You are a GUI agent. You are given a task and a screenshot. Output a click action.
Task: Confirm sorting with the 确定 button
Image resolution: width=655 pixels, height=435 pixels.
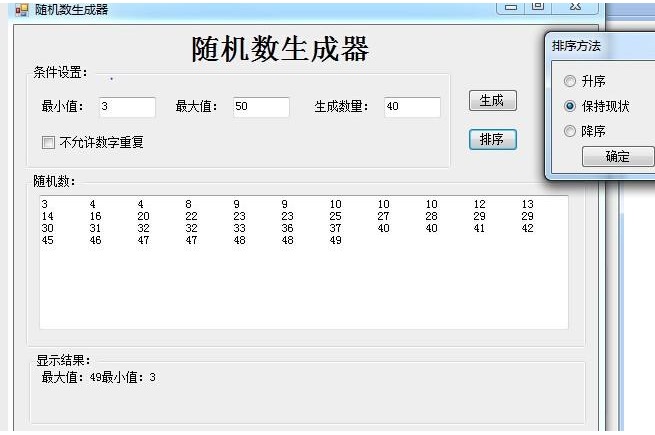617,157
